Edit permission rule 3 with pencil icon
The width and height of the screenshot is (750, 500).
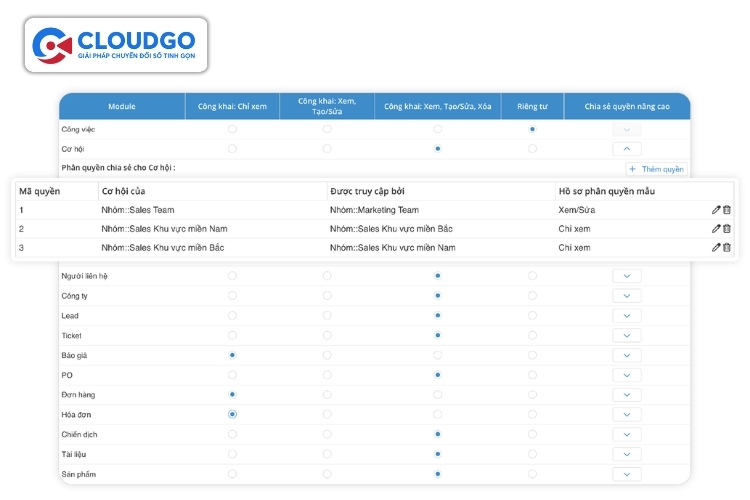pos(716,247)
